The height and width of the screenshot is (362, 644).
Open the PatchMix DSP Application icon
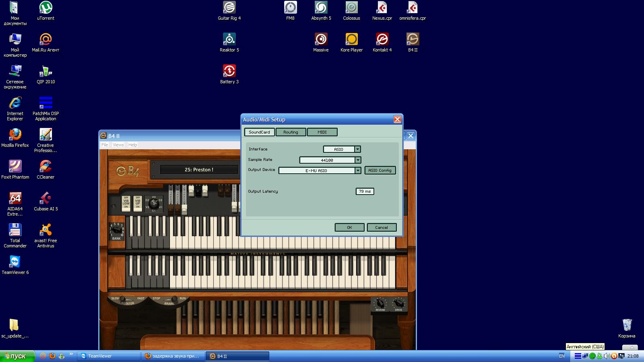click(45, 109)
